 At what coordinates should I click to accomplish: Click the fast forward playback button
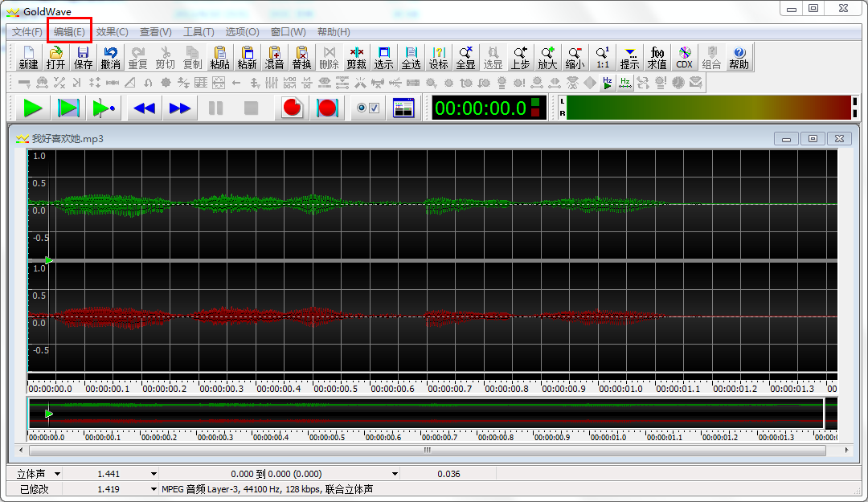180,108
